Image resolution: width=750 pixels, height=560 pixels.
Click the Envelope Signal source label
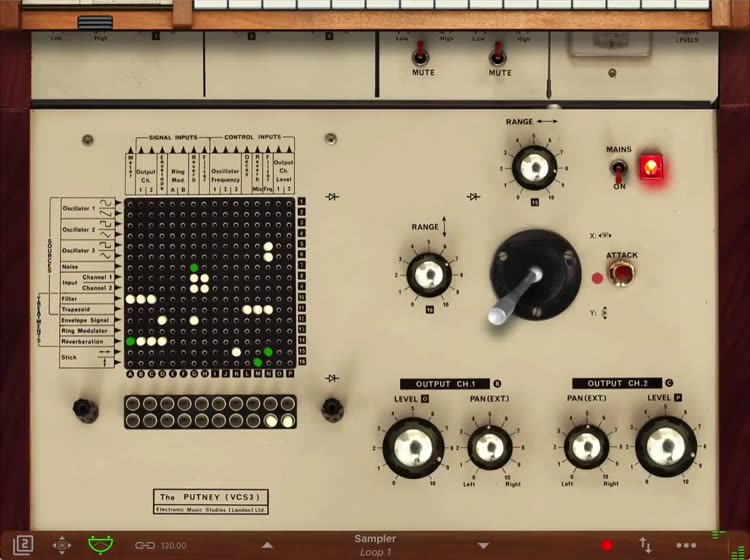[85, 320]
